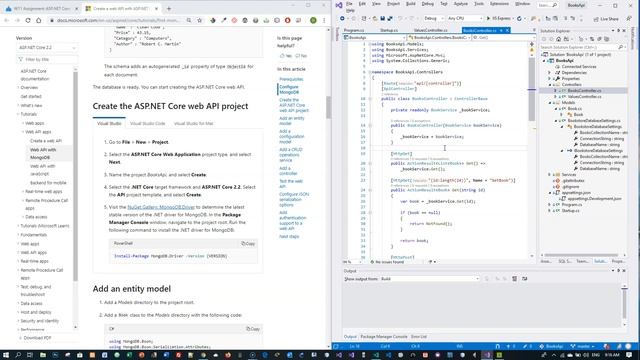
Task: Switch to Startup.cs editor tab
Action: pyautogui.click(x=389, y=30)
